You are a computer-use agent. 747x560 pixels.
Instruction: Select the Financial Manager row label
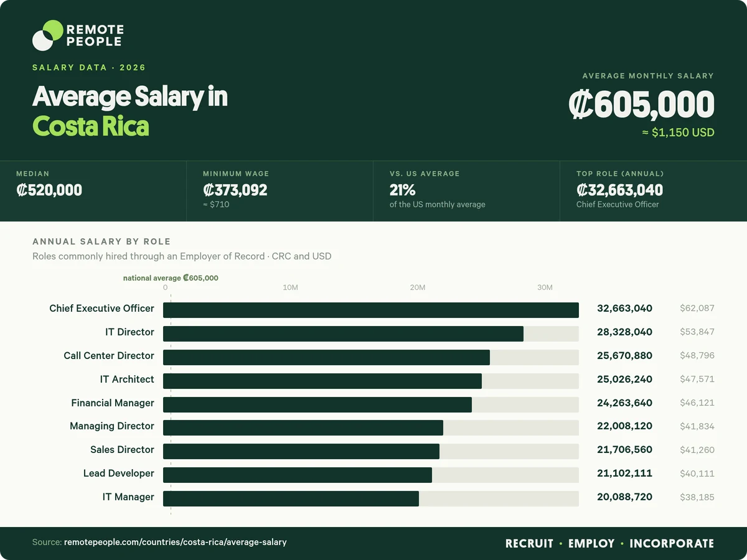(x=113, y=403)
